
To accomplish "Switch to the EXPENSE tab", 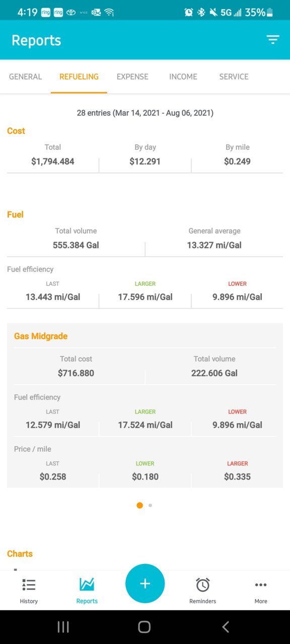I will click(132, 77).
